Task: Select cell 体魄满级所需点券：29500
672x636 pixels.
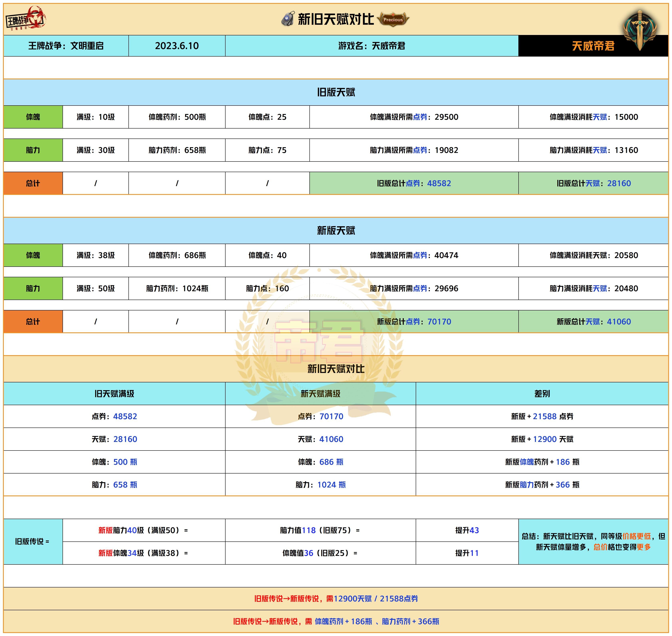Action: pos(414,117)
